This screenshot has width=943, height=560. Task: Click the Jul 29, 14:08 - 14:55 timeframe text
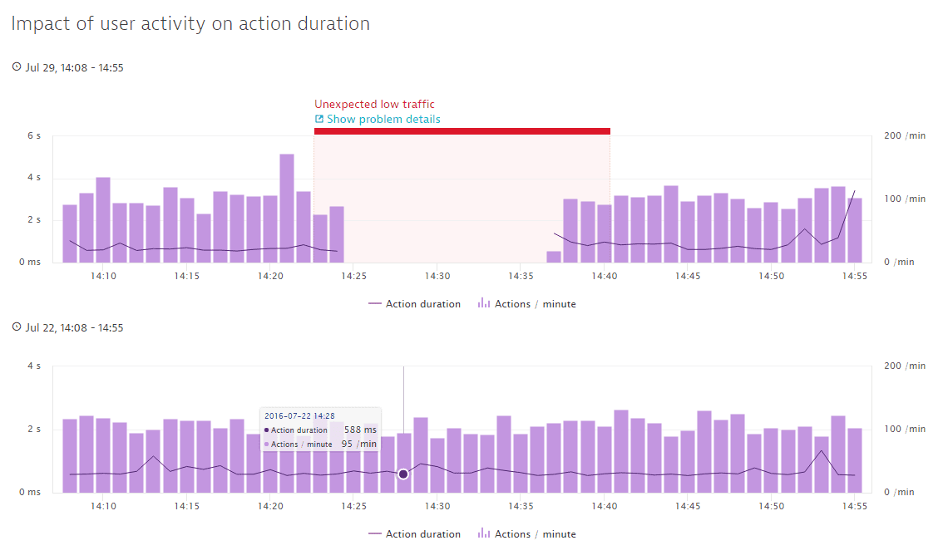[x=74, y=68]
